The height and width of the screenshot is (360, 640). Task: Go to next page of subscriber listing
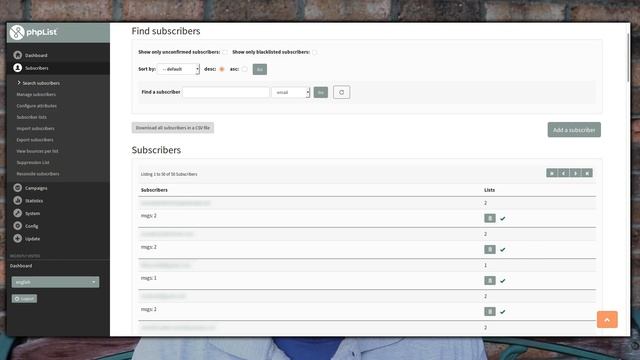click(x=575, y=173)
